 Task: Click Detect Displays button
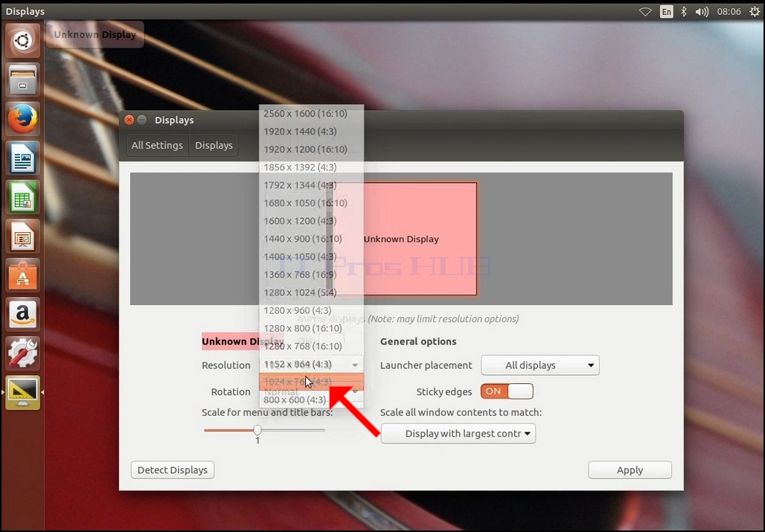click(172, 470)
